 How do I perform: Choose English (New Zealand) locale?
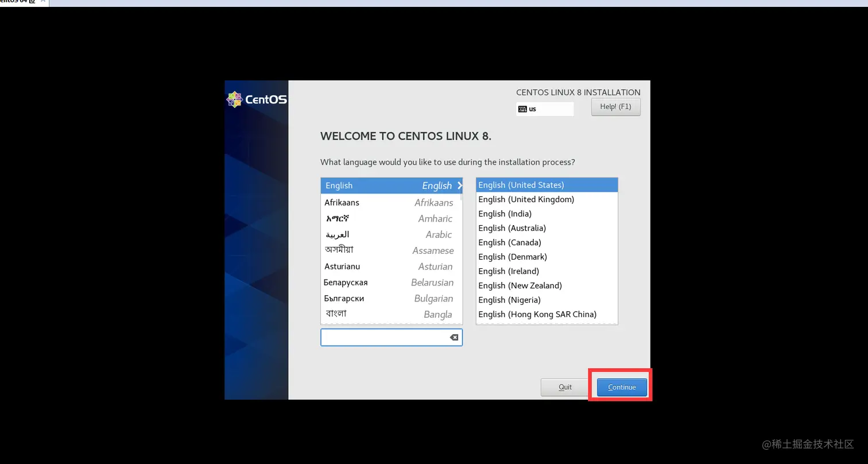tap(547, 285)
